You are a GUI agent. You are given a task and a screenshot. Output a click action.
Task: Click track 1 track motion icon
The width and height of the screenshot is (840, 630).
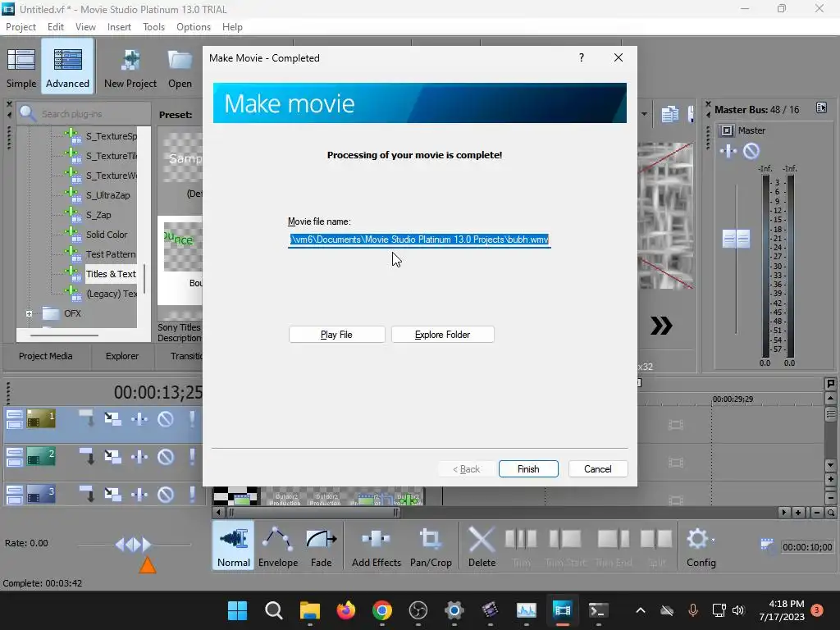112,419
